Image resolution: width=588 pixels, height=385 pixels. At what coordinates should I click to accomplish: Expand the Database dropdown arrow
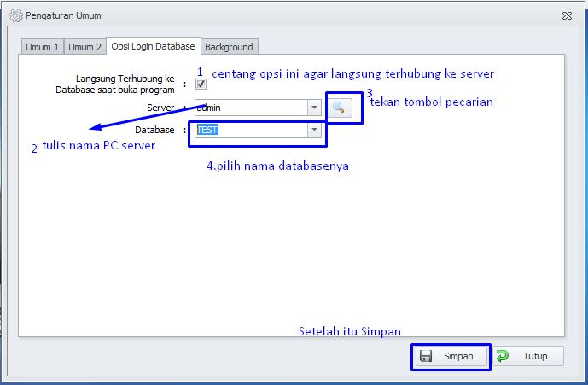coord(314,130)
